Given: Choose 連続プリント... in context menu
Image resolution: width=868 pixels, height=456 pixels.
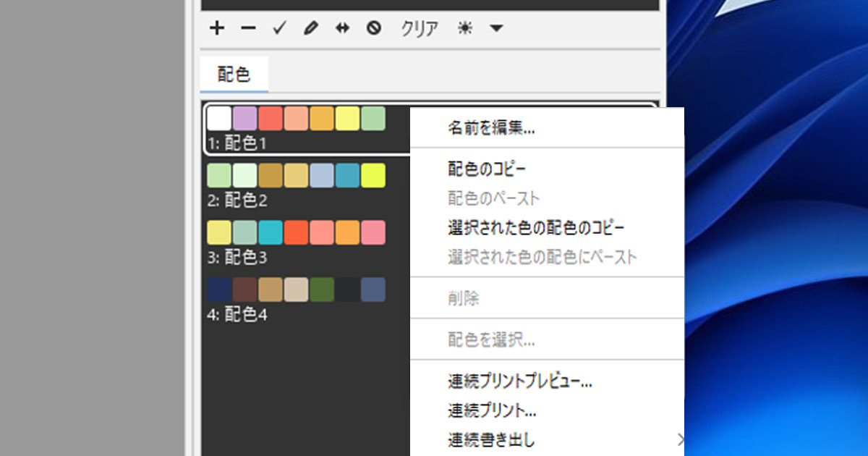Looking at the screenshot, I should 491,410.
